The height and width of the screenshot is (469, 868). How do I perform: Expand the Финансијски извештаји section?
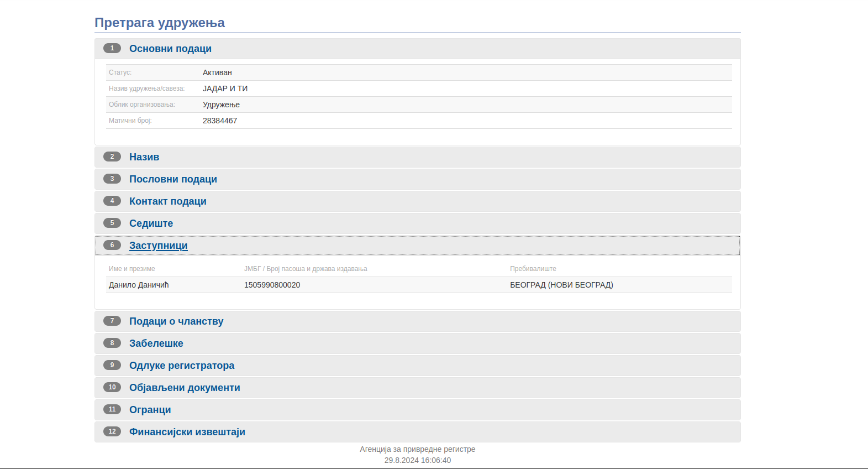point(187,432)
